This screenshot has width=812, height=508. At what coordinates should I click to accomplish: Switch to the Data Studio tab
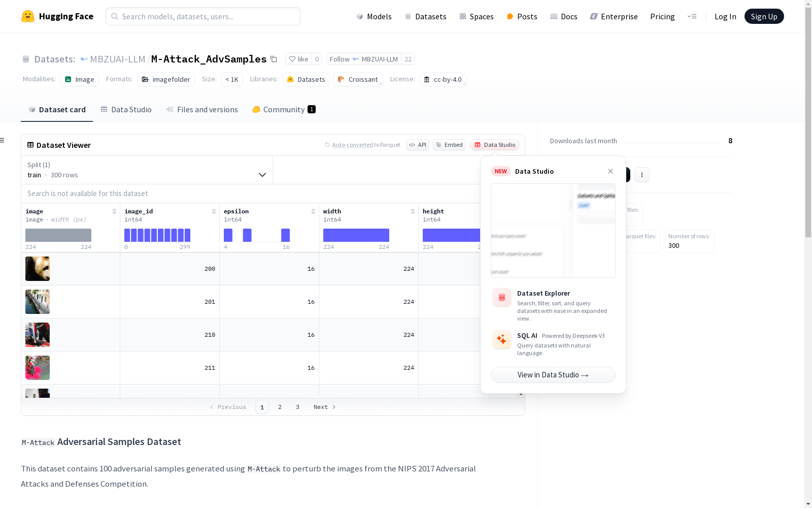[126, 110]
